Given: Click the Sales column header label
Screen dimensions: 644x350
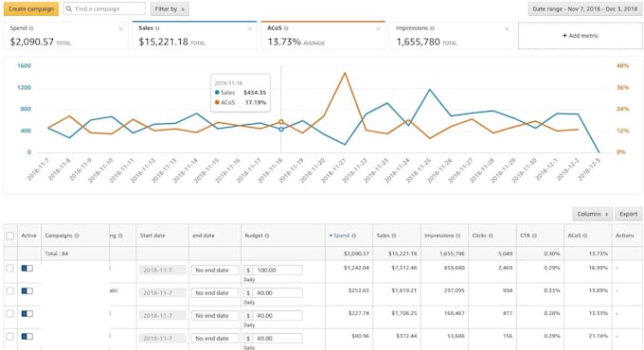Looking at the screenshot, I should point(383,236).
